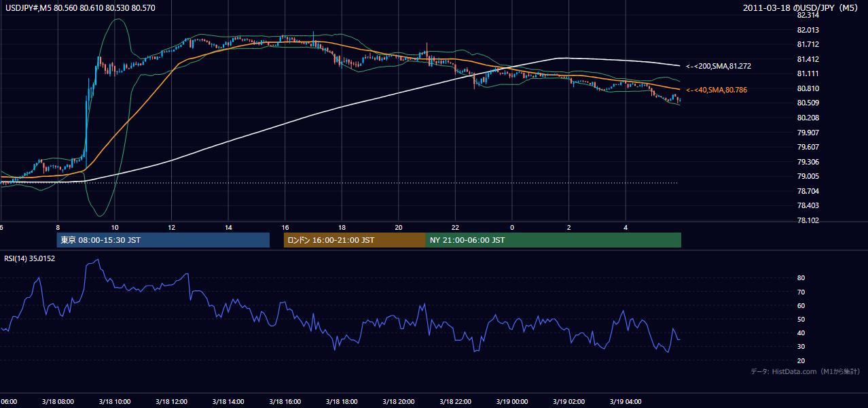This screenshot has height=408, width=868.
Task: Click the 3/19 04:00 date axis label
Action: (626, 402)
